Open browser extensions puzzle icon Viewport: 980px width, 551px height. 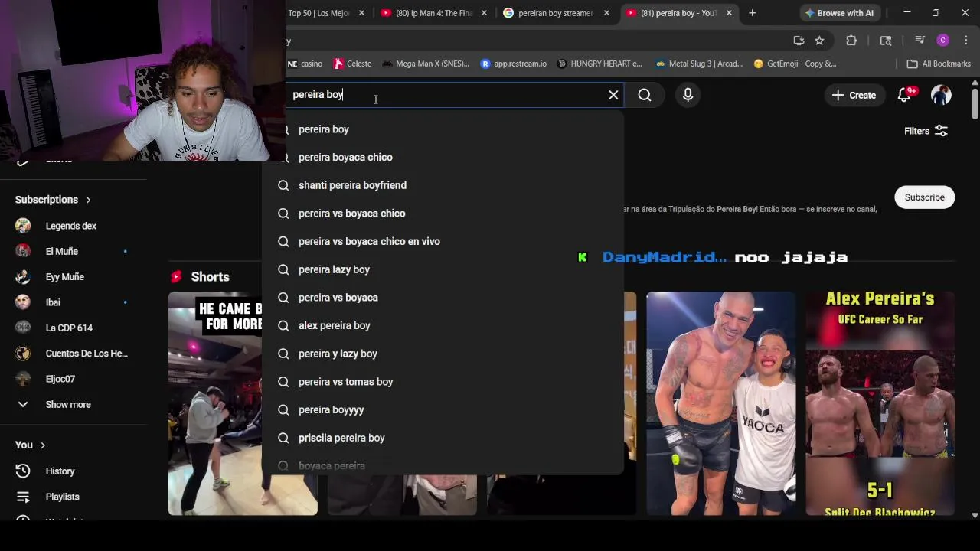(851, 41)
